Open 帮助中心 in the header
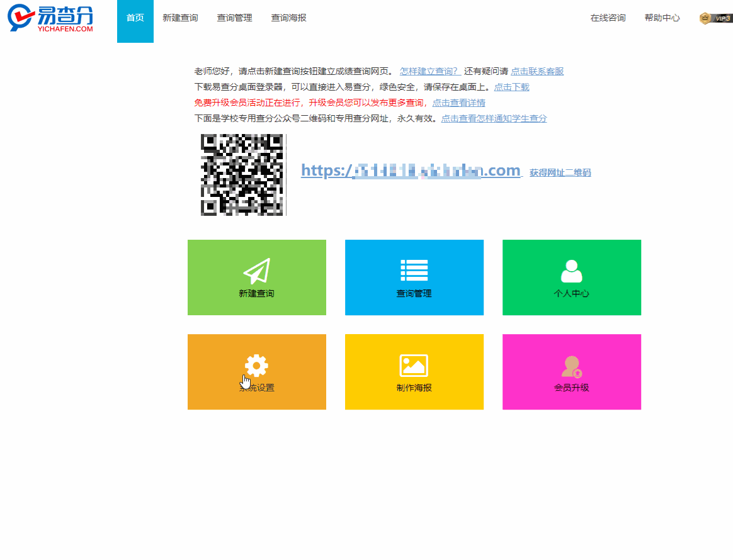This screenshot has width=733, height=560. (x=662, y=18)
